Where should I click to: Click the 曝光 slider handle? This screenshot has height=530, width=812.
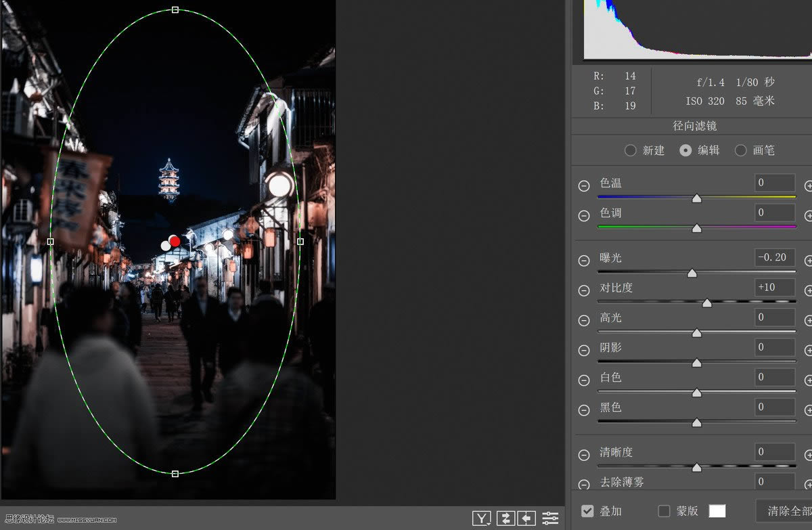[x=692, y=273]
